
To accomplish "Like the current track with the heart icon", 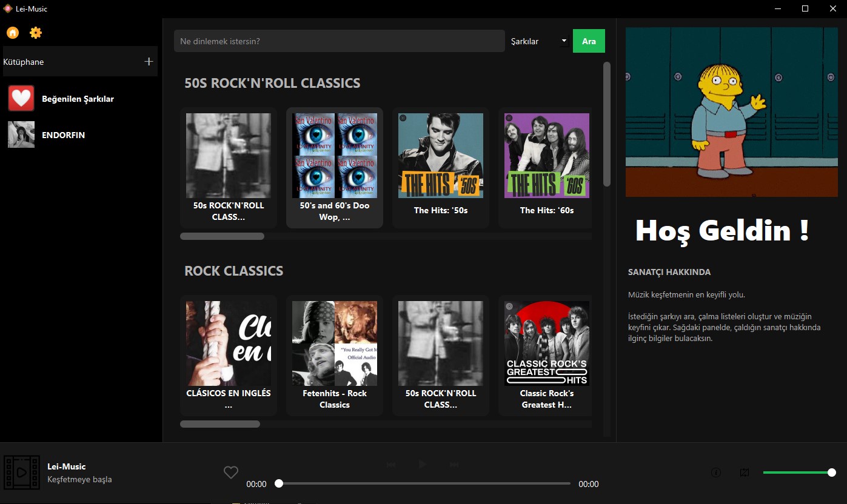I will pyautogui.click(x=231, y=472).
